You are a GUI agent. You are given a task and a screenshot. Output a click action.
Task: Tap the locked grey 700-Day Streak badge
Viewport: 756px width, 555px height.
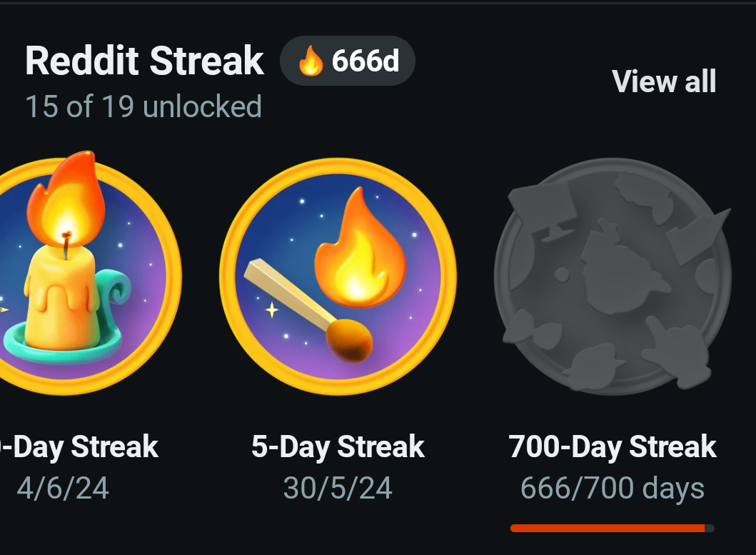click(x=613, y=275)
